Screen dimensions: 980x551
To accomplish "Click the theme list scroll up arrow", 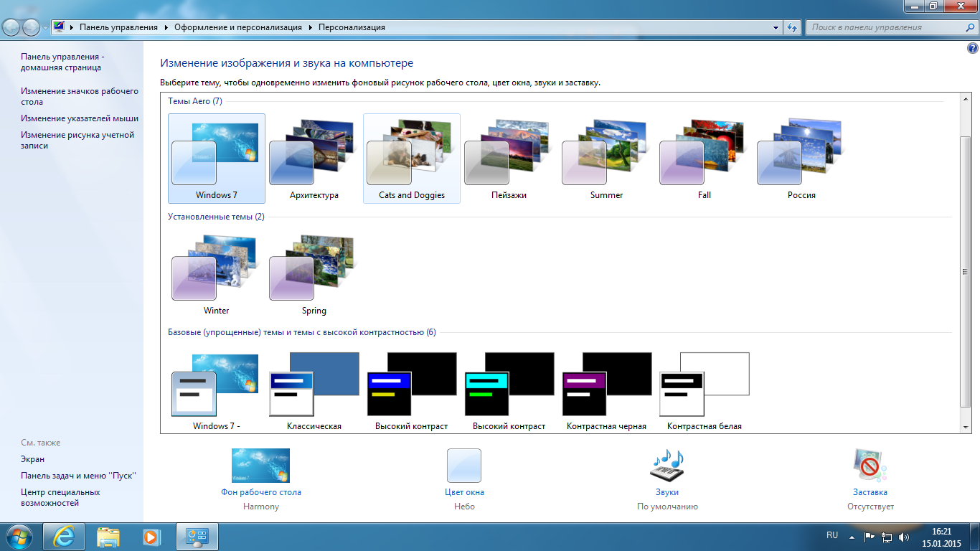I will (x=965, y=98).
